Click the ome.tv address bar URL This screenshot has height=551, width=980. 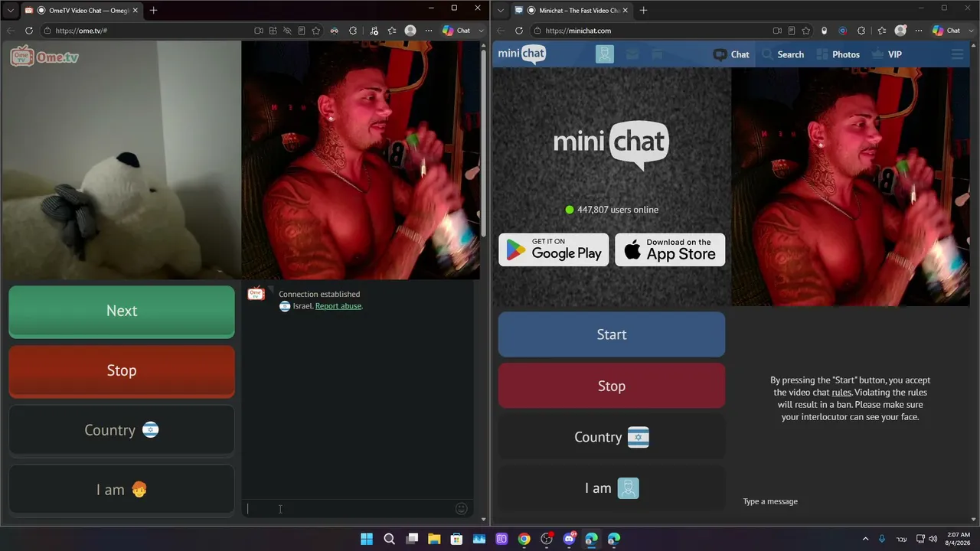[81, 31]
